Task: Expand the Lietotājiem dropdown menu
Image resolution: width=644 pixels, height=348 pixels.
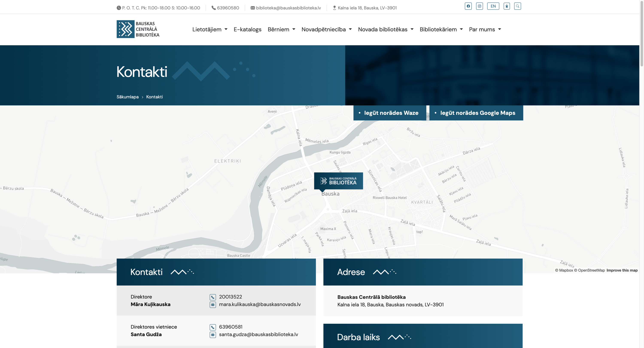Action: 210,29
